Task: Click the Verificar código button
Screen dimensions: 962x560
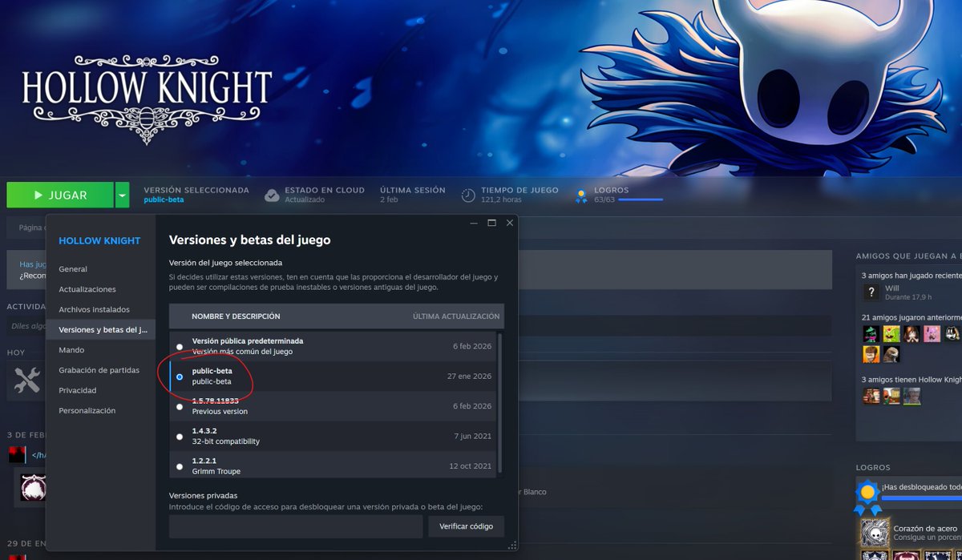Action: tap(466, 526)
